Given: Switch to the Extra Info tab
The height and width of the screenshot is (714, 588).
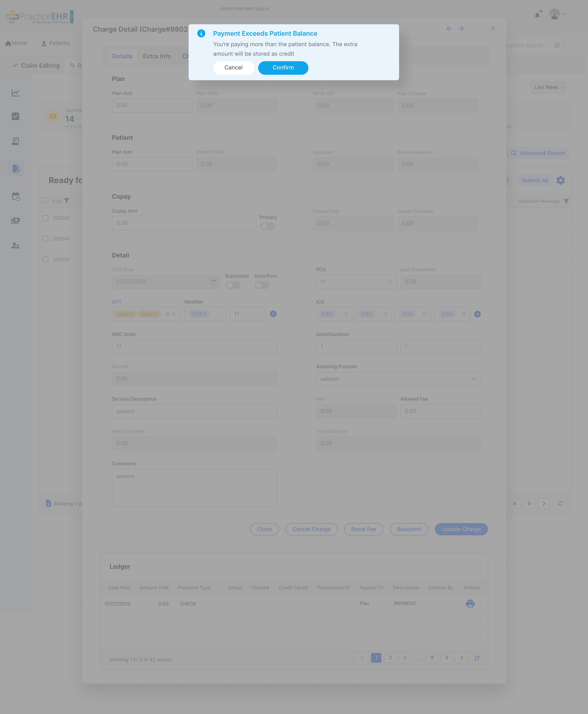Looking at the screenshot, I should click(x=157, y=56).
